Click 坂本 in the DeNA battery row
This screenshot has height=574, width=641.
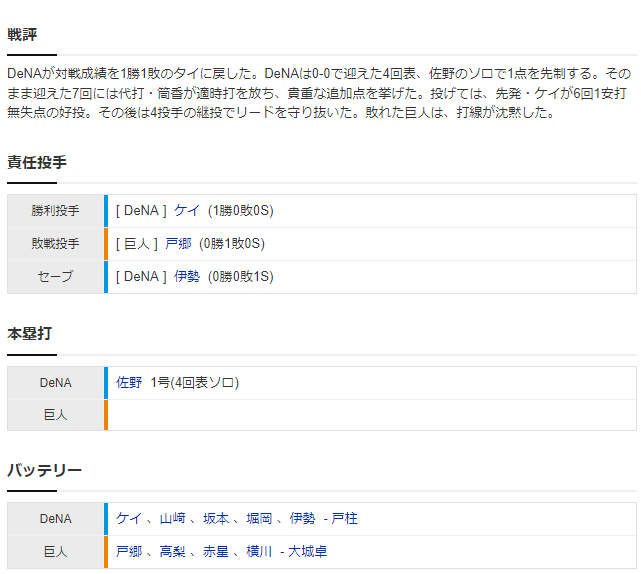[x=216, y=518]
